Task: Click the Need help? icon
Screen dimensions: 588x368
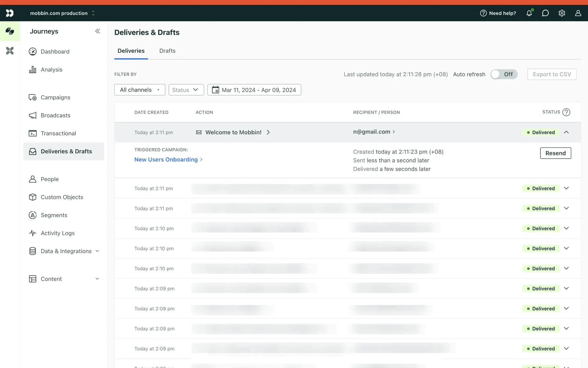Action: click(x=483, y=13)
